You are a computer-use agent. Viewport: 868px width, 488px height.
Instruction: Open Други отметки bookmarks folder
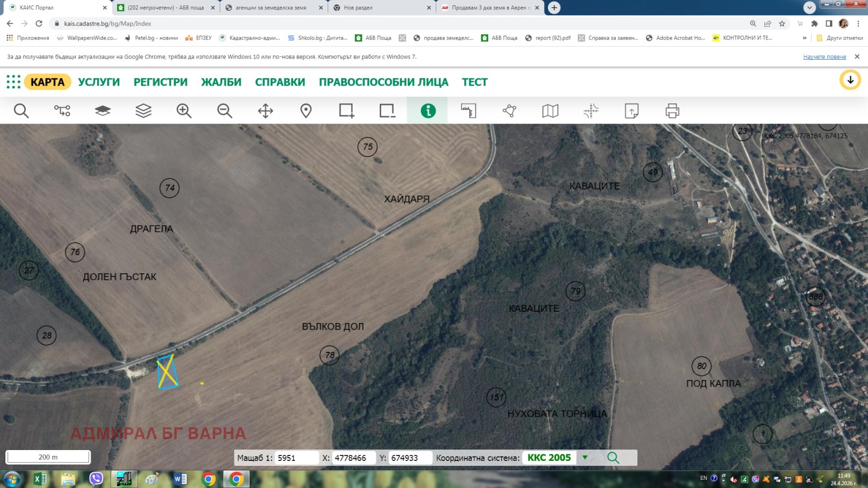(x=839, y=38)
